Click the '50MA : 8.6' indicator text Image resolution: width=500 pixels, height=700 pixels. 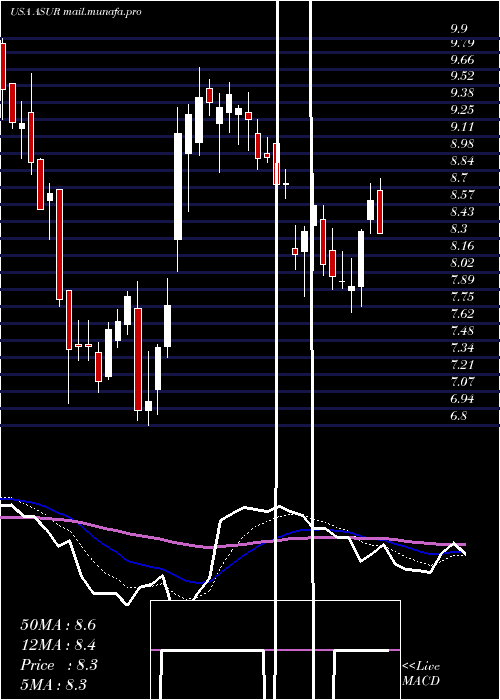pos(58,625)
